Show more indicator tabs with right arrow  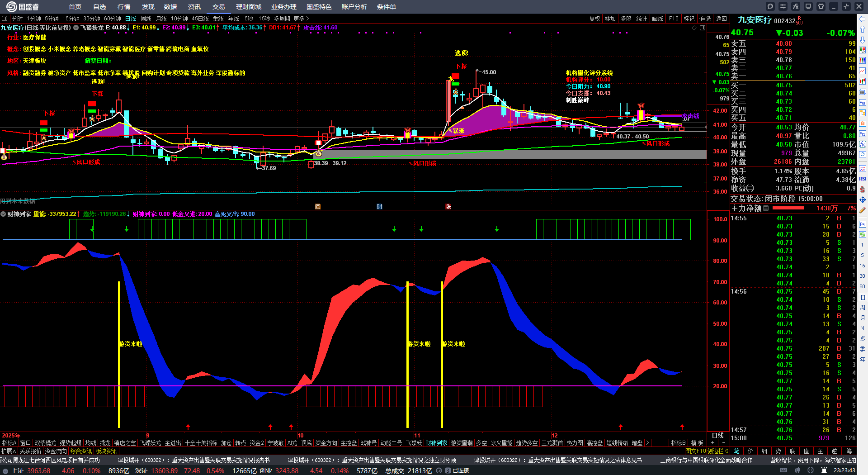[x=647, y=443]
